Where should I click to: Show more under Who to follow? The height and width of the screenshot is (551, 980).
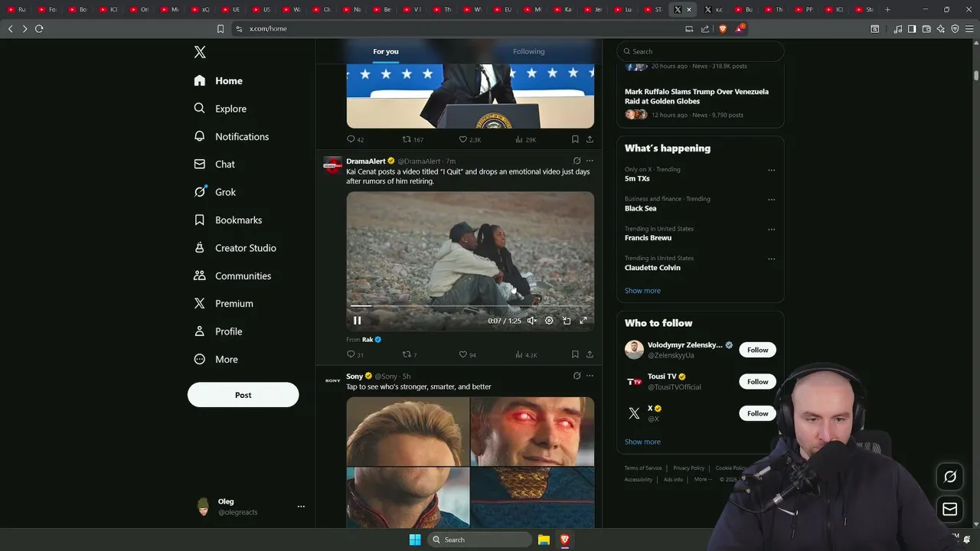[x=642, y=442]
